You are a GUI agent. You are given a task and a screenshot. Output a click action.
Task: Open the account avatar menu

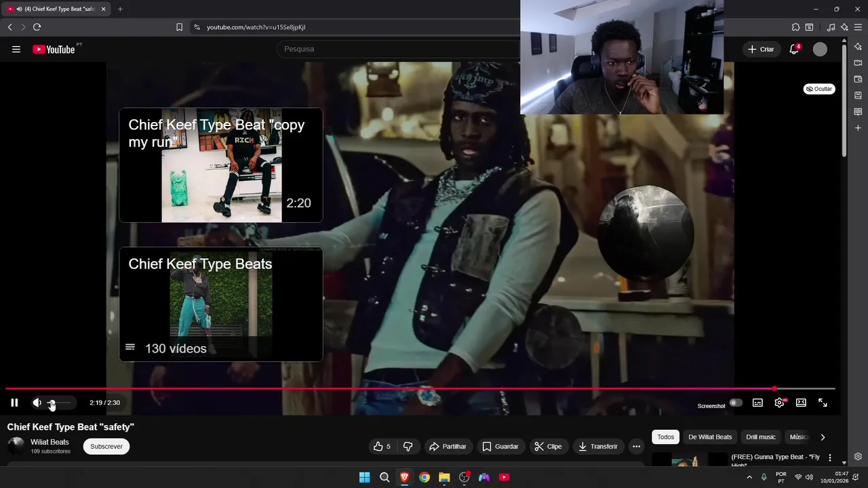820,49
